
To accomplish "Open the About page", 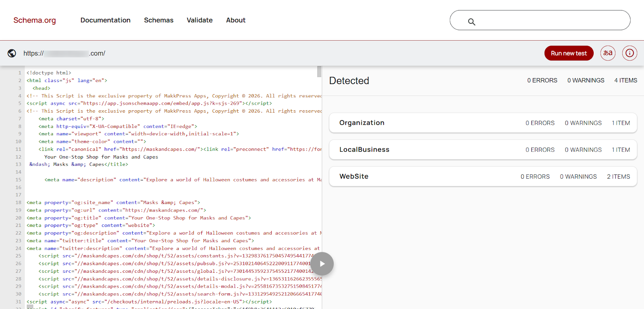I will pos(235,20).
